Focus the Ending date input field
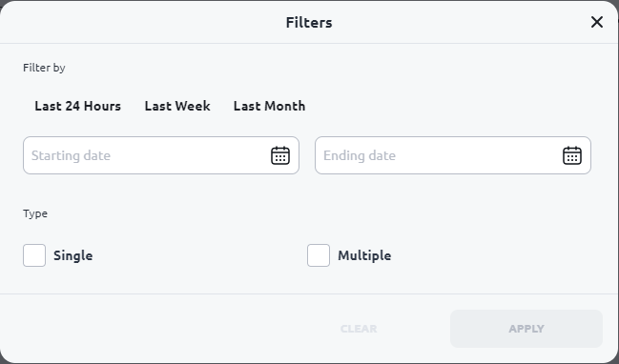Image resolution: width=619 pixels, height=364 pixels. (453, 155)
